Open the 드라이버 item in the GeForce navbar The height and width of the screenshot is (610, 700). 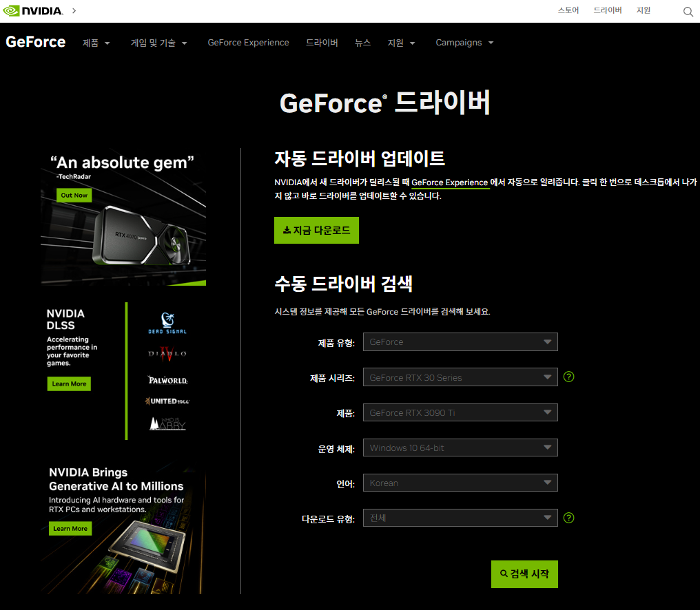tap(322, 43)
